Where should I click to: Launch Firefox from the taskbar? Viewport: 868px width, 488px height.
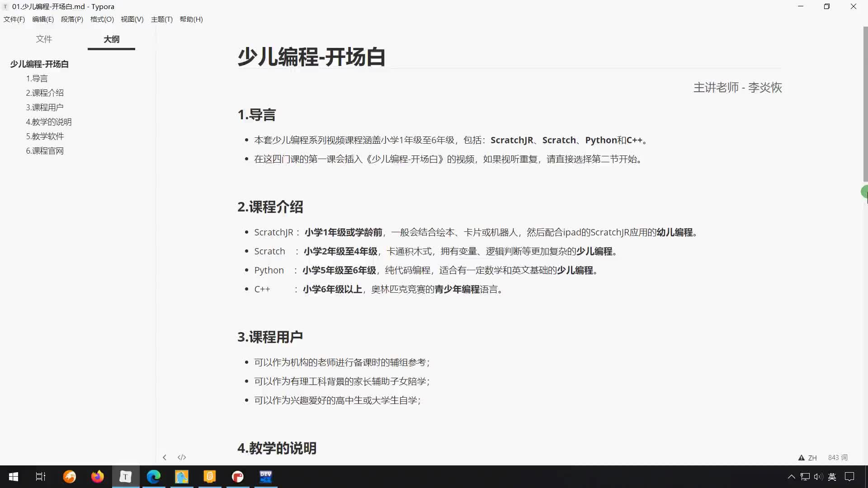point(97,477)
